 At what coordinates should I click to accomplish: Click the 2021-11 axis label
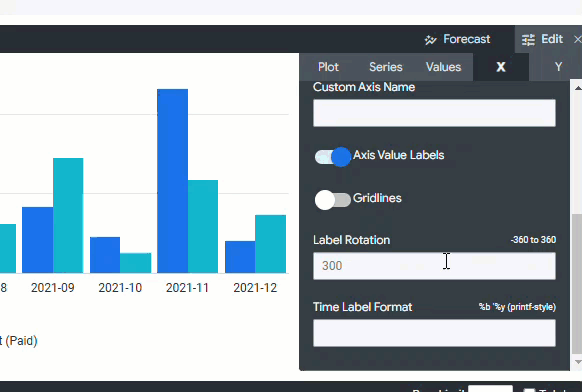pos(187,288)
